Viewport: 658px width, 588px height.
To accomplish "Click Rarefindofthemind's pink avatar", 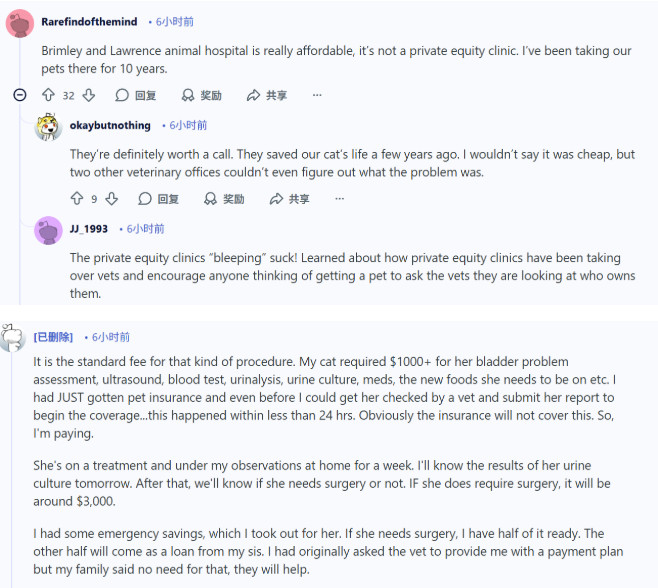I will tap(20, 23).
